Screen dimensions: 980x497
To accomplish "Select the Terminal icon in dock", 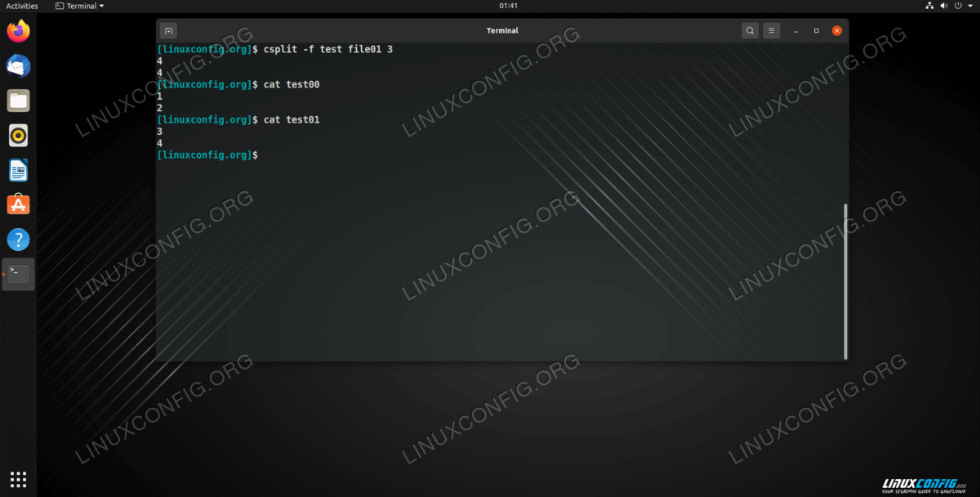I will (18, 275).
